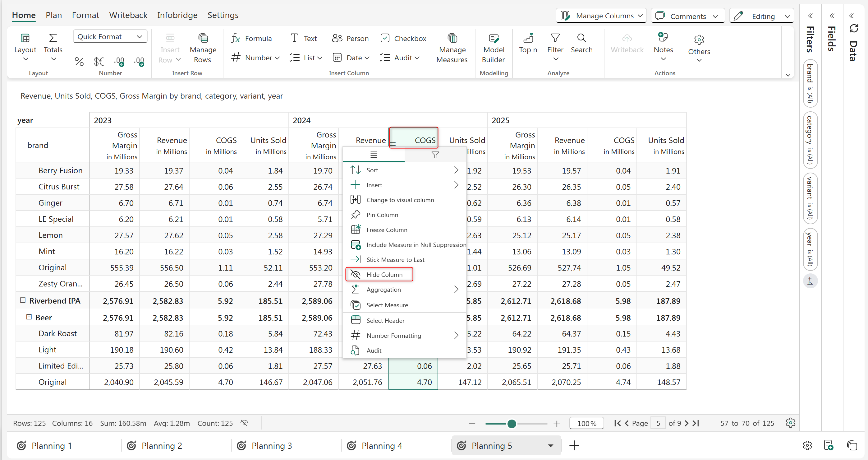This screenshot has width=868, height=460.
Task: Select Hide Column from context menu
Action: [384, 275]
